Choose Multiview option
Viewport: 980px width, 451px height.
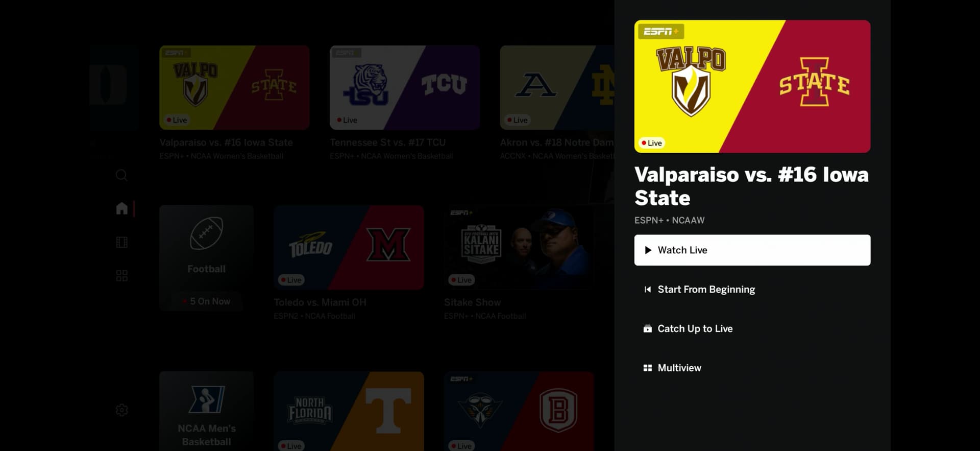[752, 368]
